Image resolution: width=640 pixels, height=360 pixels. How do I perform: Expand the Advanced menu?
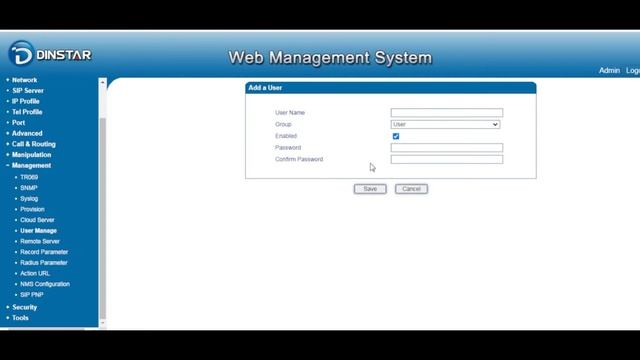pyautogui.click(x=27, y=133)
